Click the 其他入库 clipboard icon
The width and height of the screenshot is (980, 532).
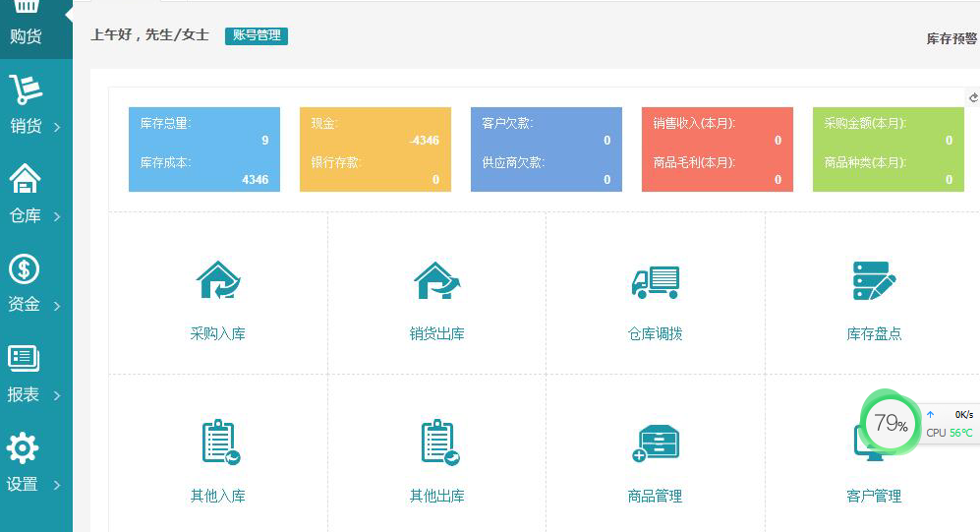click(x=218, y=443)
